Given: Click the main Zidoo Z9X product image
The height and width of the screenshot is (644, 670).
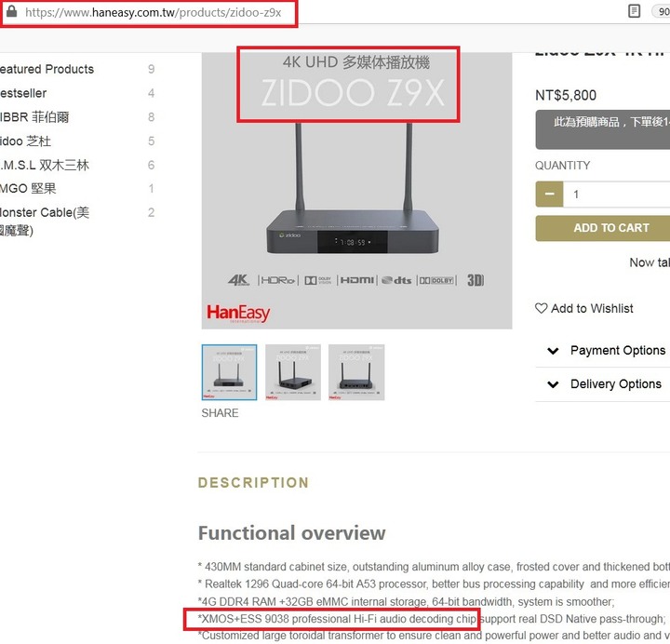Looking at the screenshot, I should click(356, 190).
